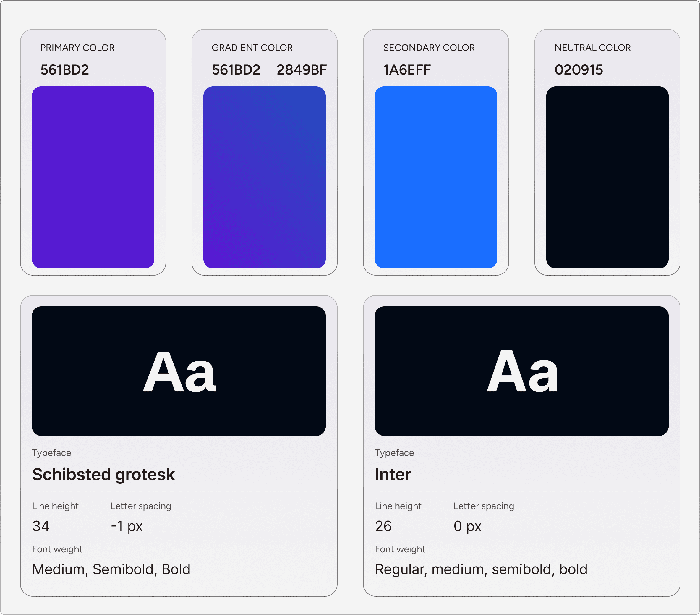Choose the near-black neutral color swatch
The image size is (700, 615).
tap(607, 177)
